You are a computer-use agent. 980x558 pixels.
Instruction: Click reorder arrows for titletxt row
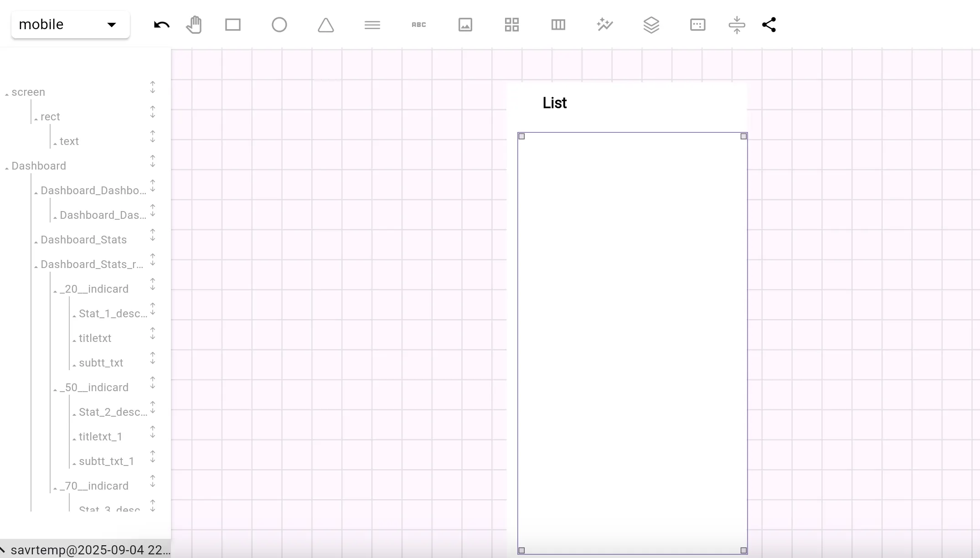coord(153,334)
